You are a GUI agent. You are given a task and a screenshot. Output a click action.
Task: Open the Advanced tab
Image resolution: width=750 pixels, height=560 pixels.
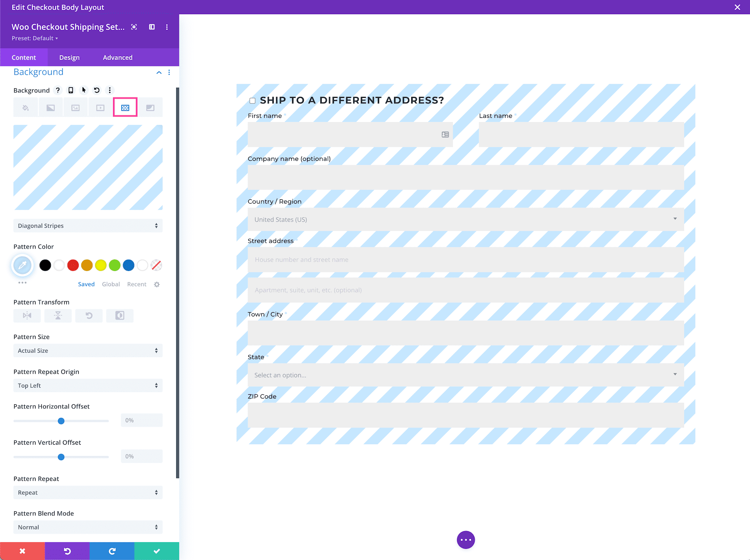click(117, 57)
